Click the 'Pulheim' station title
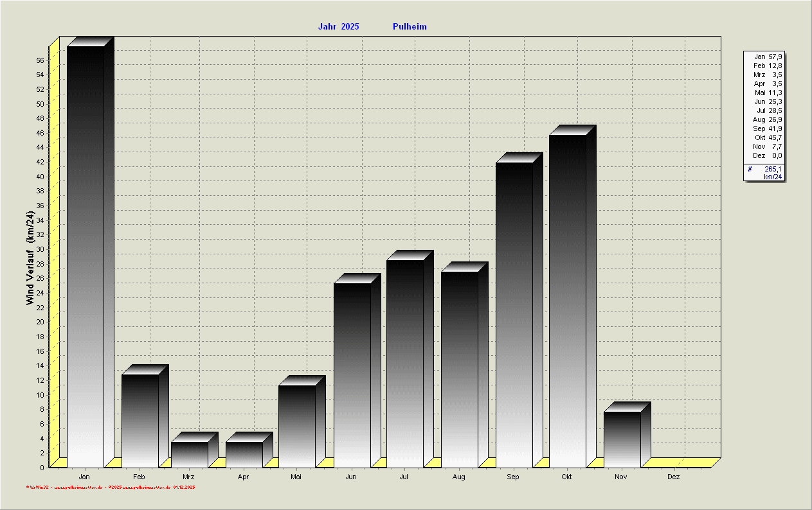Viewport: 812px width, 510px height. (x=410, y=27)
